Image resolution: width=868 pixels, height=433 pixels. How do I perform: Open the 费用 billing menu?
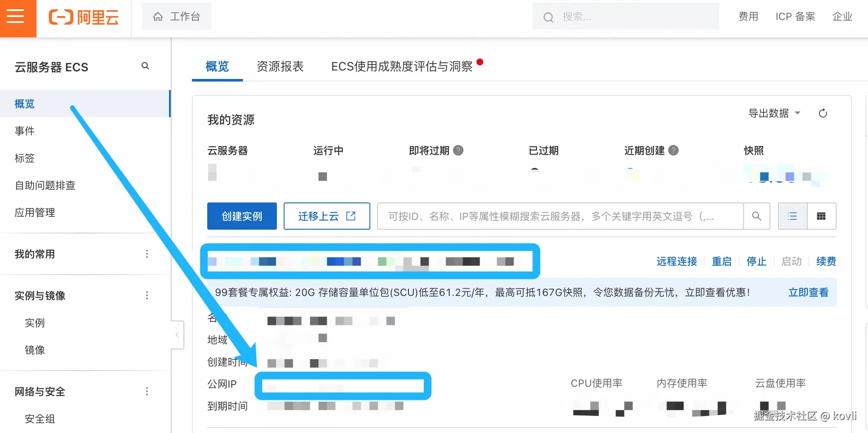pyautogui.click(x=748, y=17)
